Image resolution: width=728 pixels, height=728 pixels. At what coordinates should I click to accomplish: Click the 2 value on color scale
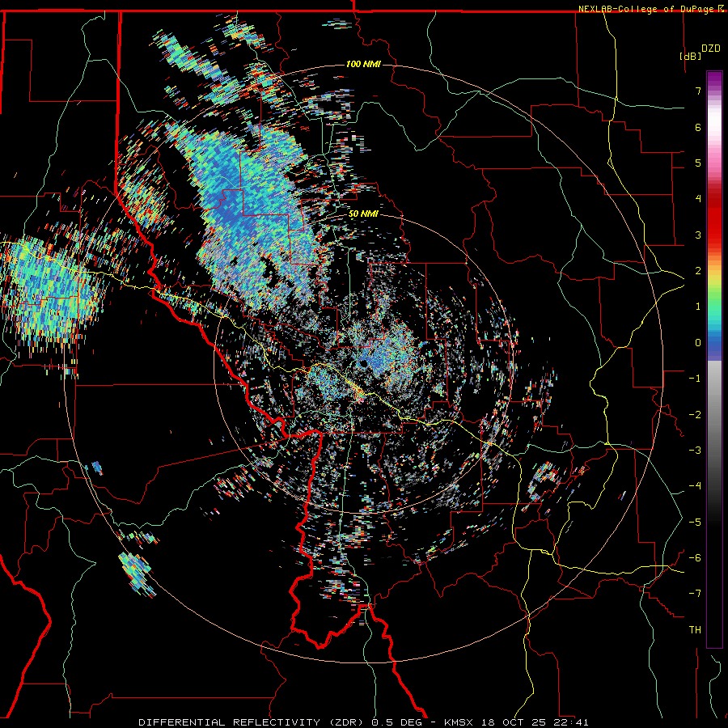click(x=698, y=271)
